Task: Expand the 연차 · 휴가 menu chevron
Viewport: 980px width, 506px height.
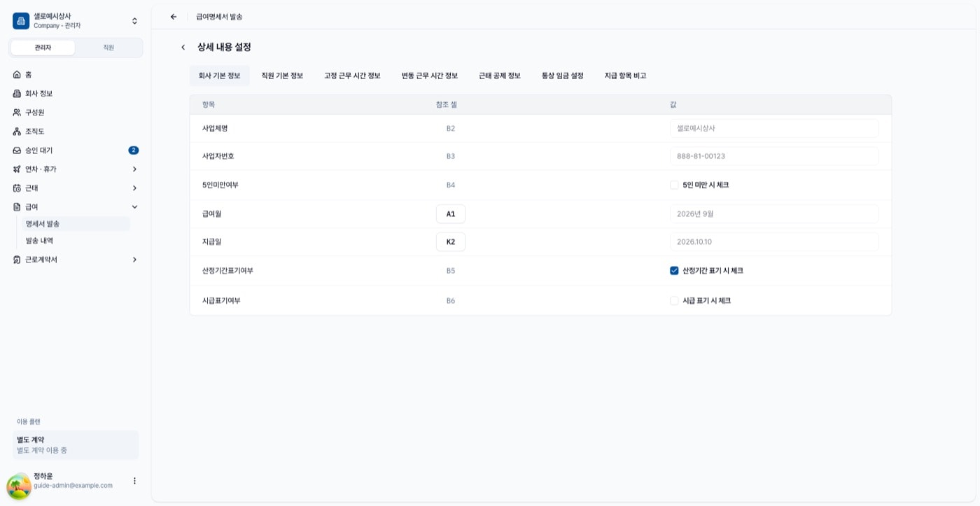Action: tap(134, 169)
